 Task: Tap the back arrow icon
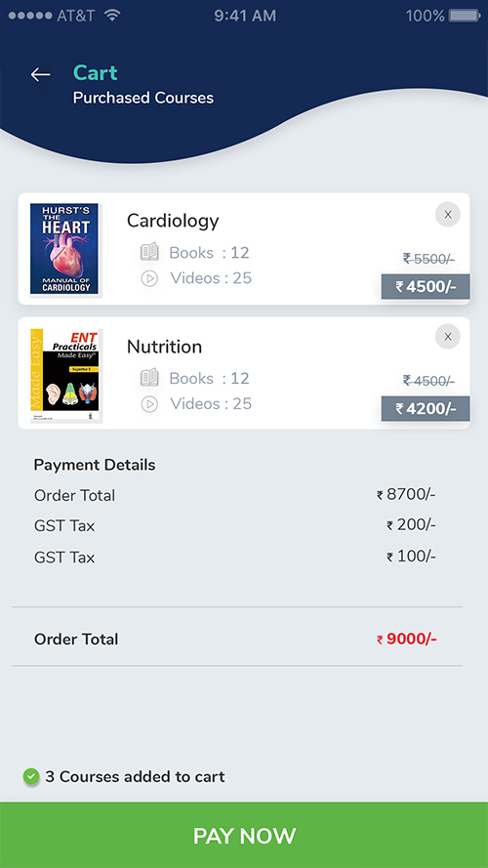(40, 74)
